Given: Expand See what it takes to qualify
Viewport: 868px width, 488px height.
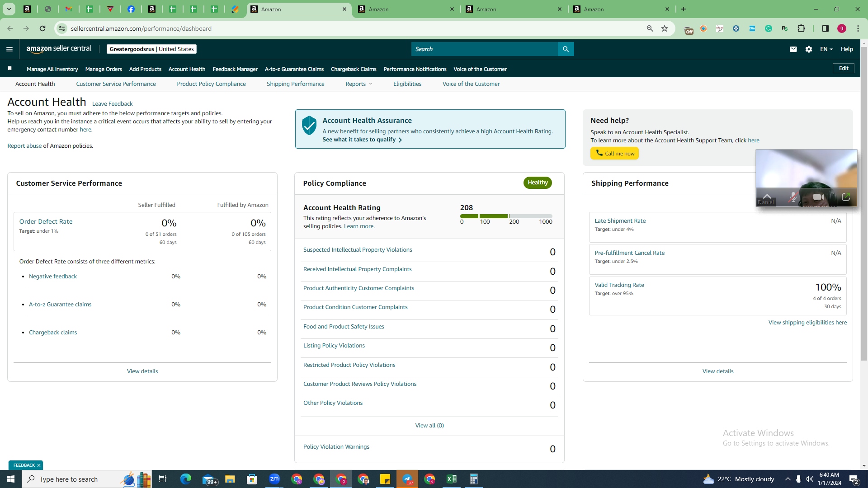Looking at the screenshot, I should click(362, 140).
